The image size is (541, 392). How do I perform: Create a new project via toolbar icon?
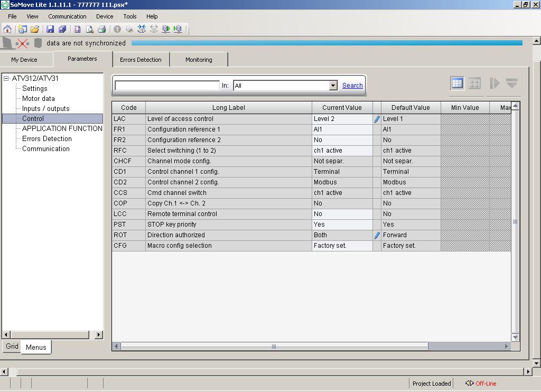click(22, 29)
